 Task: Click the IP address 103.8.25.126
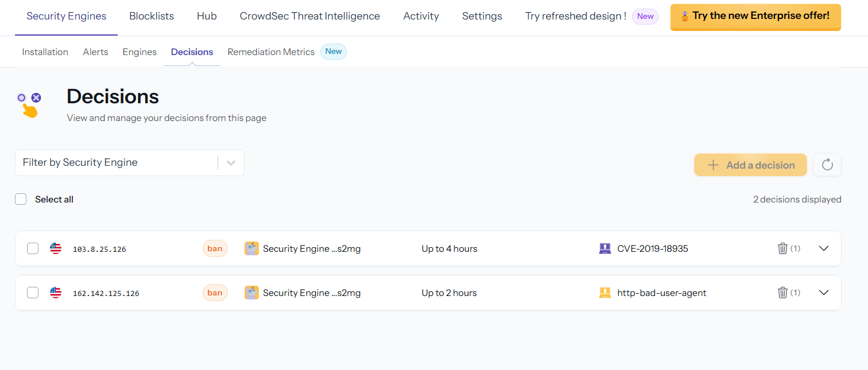(x=99, y=249)
